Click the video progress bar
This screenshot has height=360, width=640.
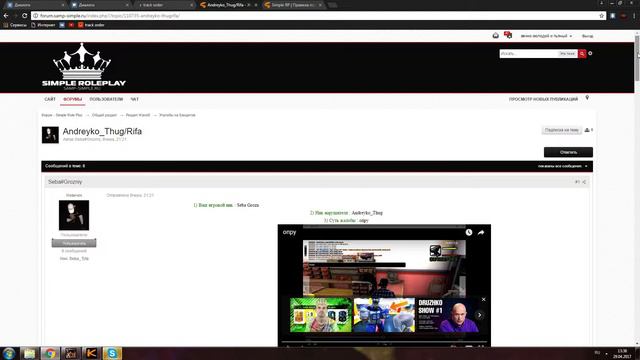tap(384, 342)
